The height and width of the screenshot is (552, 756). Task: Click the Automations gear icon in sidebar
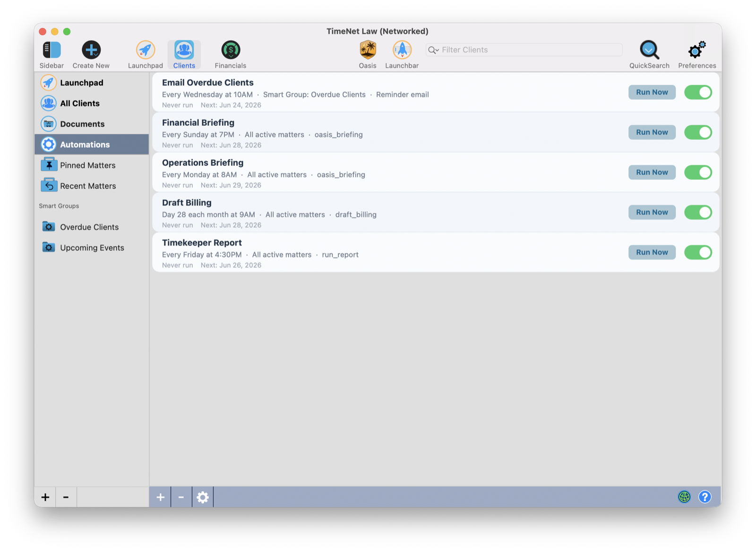[x=48, y=144]
